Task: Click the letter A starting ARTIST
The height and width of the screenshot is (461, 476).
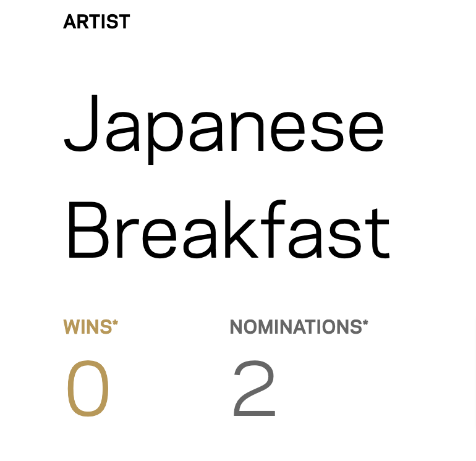Action: pyautogui.click(x=69, y=22)
